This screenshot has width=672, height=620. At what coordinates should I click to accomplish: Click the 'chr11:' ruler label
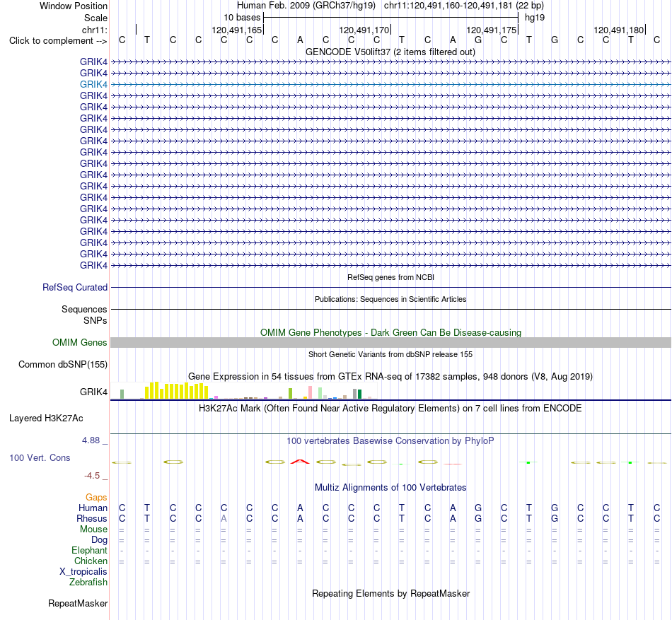coord(95,30)
